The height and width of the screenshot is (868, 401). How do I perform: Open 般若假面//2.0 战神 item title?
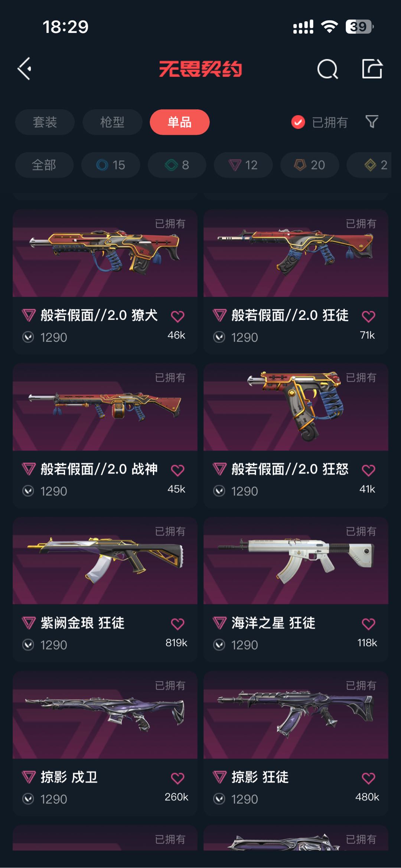click(99, 469)
